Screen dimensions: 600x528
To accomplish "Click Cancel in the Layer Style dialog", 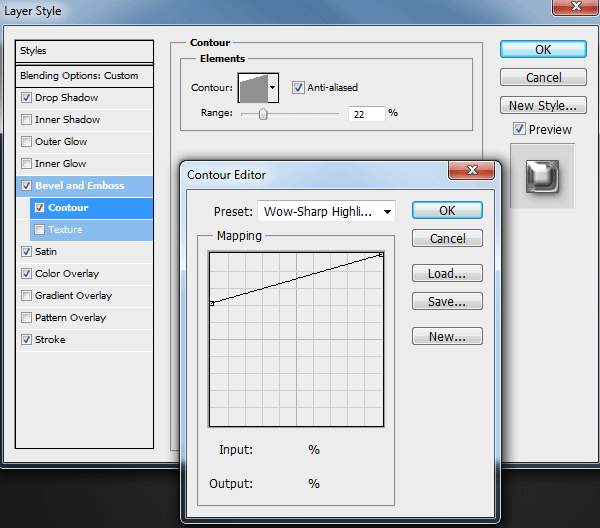I will tap(543, 77).
